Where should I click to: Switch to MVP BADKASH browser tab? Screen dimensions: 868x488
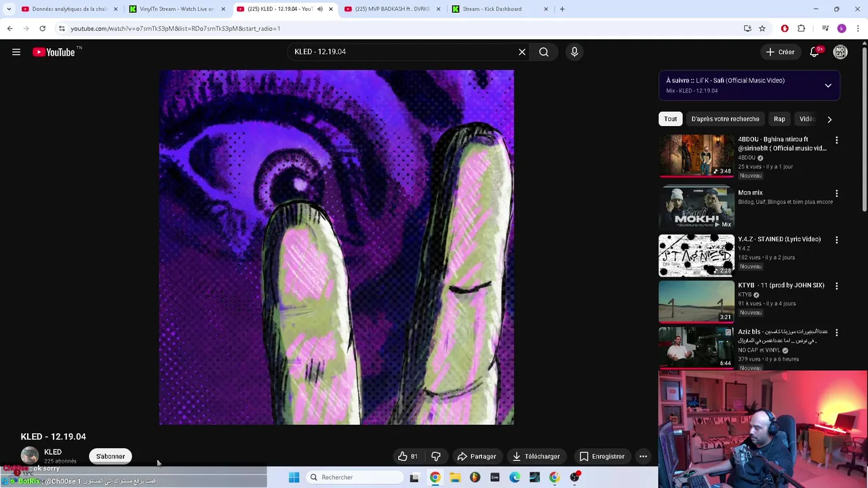tap(392, 9)
